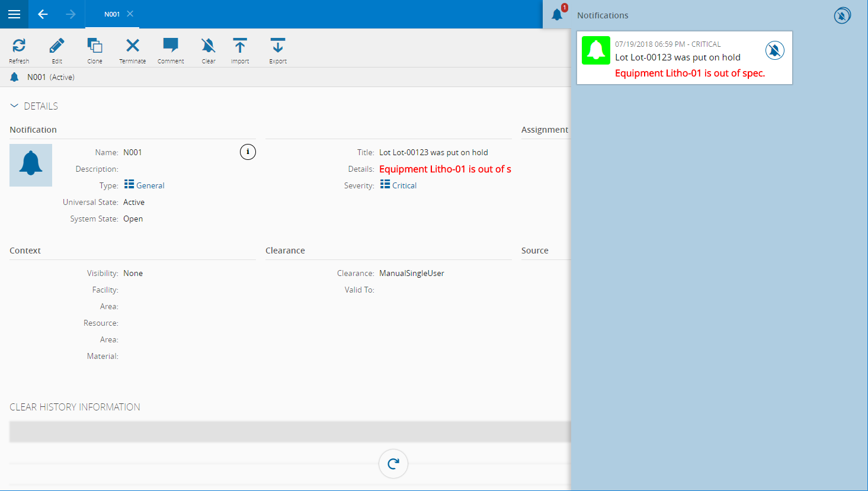Click the Clear bell toolbar icon
The height and width of the screenshot is (491, 868).
(208, 46)
